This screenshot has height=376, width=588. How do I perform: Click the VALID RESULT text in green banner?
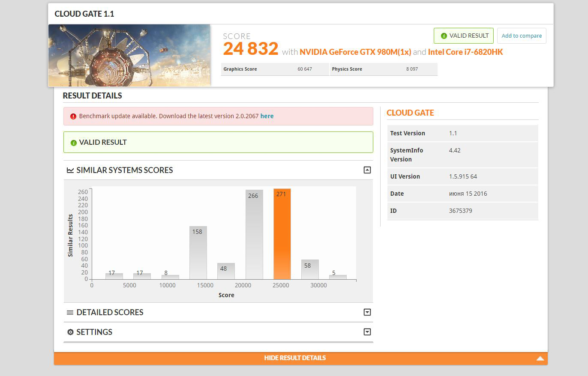tap(103, 142)
